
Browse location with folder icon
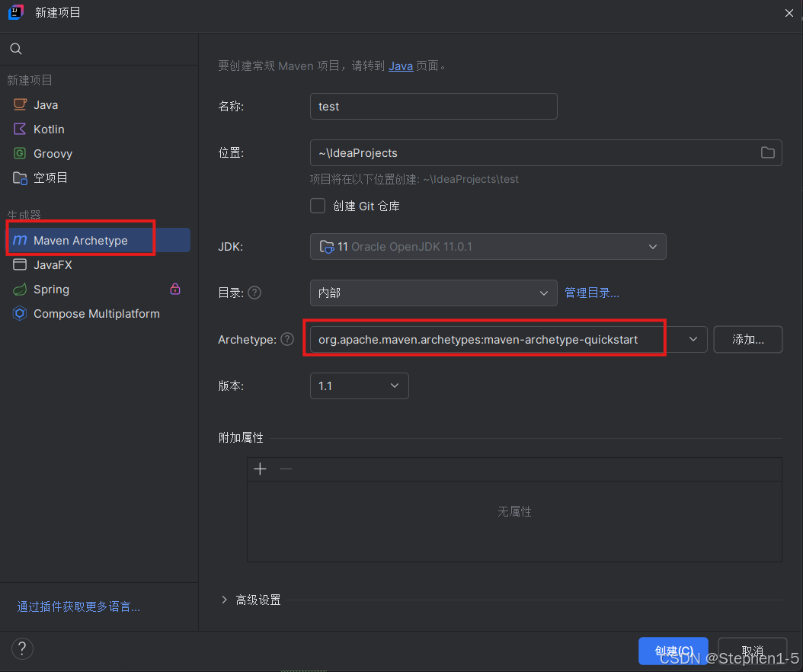point(768,152)
